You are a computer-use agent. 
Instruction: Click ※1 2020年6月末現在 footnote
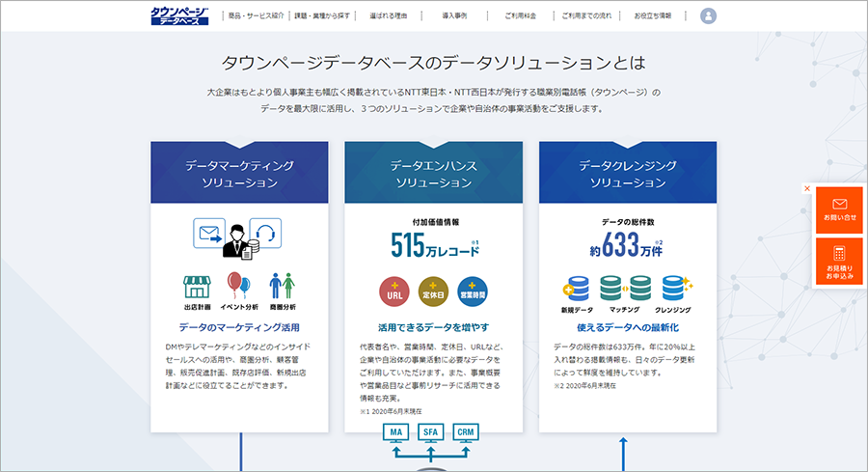click(391, 411)
